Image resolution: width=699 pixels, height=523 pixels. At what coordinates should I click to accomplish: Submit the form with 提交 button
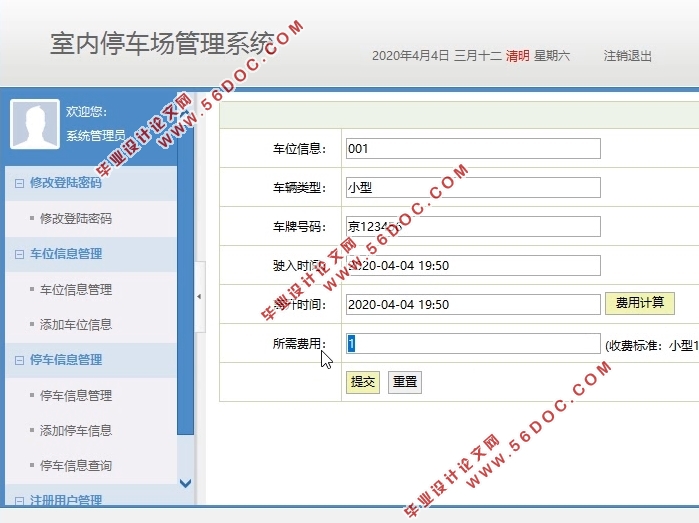point(363,382)
